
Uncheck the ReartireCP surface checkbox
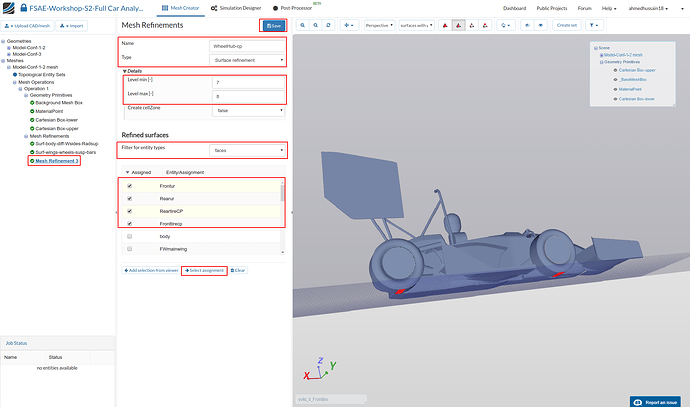click(x=129, y=211)
